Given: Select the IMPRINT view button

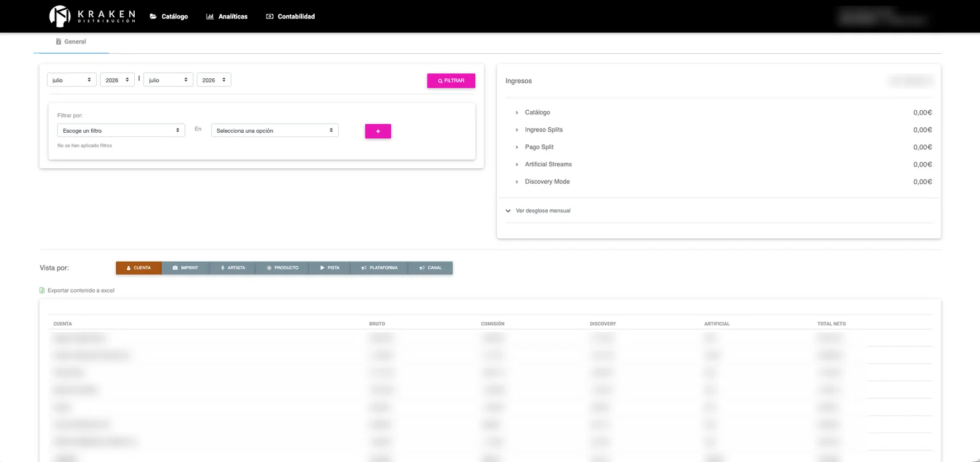Looking at the screenshot, I should click(x=186, y=268).
